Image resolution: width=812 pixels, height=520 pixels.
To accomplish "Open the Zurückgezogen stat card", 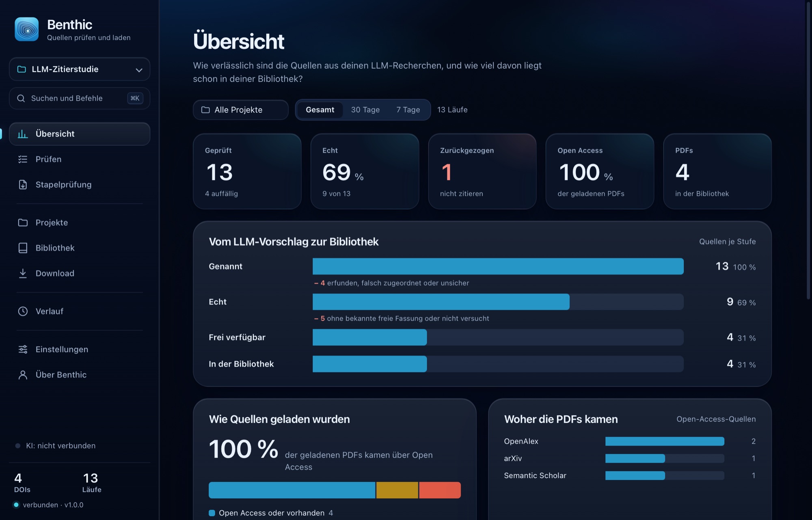I will 482,171.
